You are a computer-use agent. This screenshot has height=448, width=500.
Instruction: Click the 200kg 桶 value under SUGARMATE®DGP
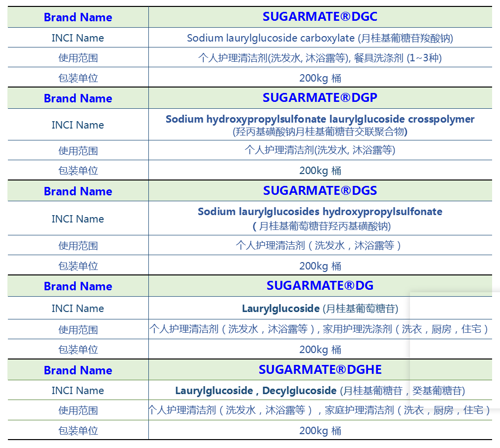click(x=320, y=171)
